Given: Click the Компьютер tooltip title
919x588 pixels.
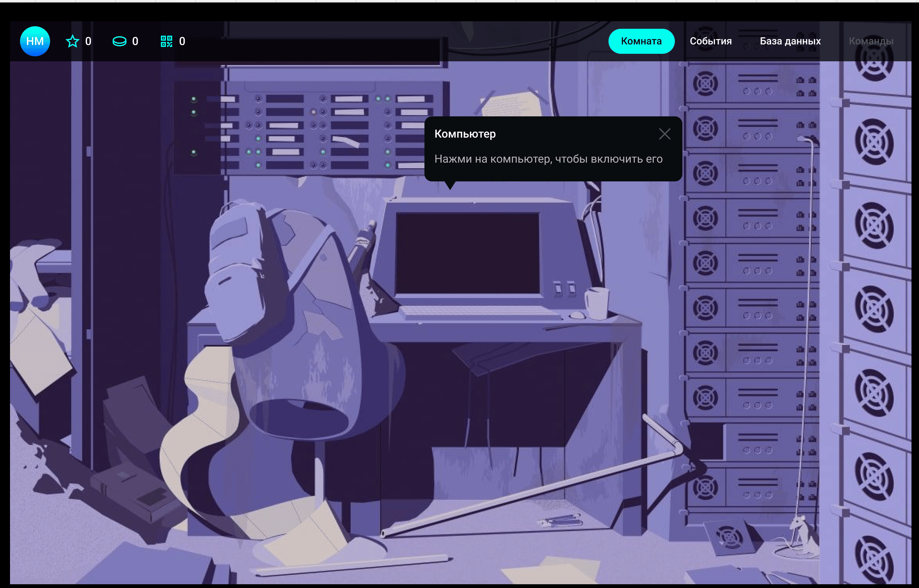Looking at the screenshot, I should [465, 134].
